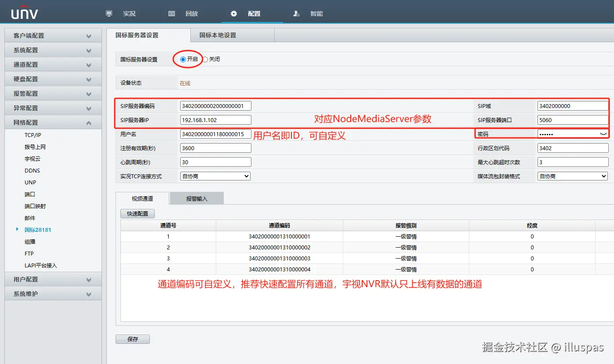Open TCP/IP in network settings

(x=33, y=135)
